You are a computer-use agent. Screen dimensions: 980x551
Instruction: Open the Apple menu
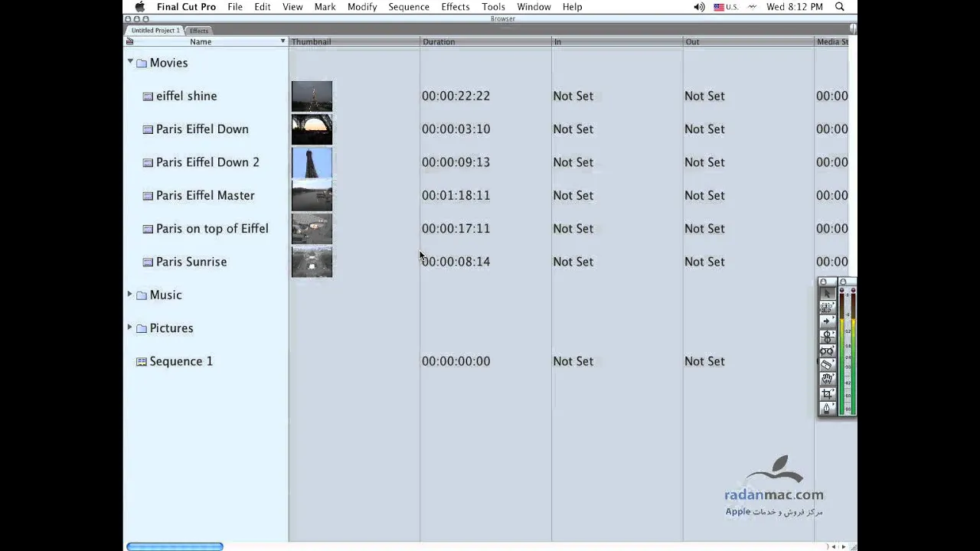(x=139, y=7)
